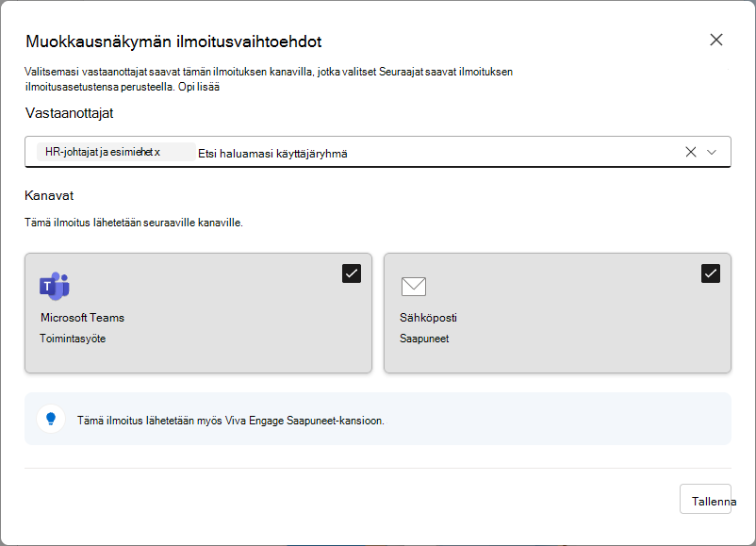Select the Sähköposti label text
The image size is (756, 546).
tap(428, 318)
